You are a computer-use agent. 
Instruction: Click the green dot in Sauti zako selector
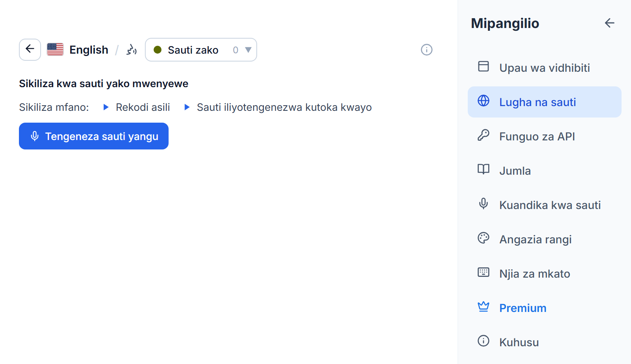click(x=157, y=50)
